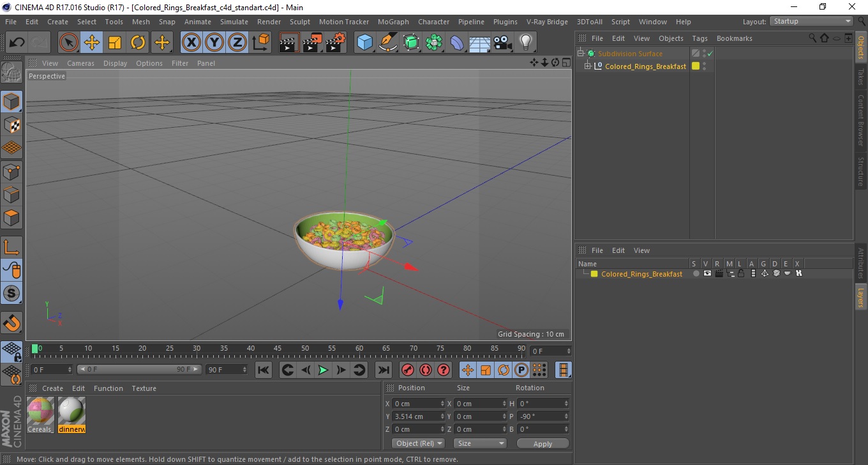868x465 pixels.
Task: Switch coordinate system icon
Action: coord(260,43)
